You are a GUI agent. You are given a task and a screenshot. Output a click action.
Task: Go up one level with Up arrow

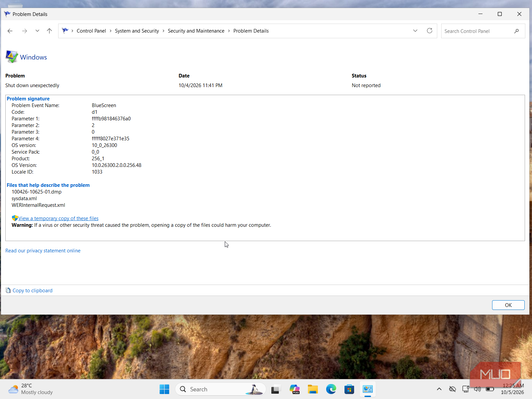50,31
